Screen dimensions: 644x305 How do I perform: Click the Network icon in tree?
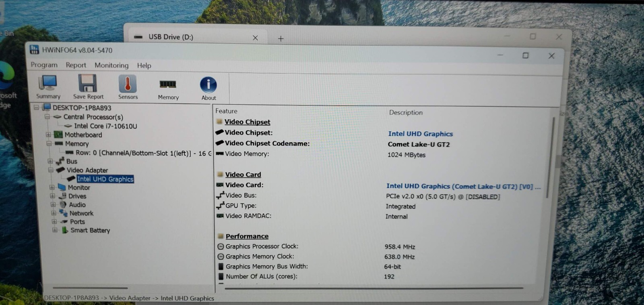[x=64, y=213]
